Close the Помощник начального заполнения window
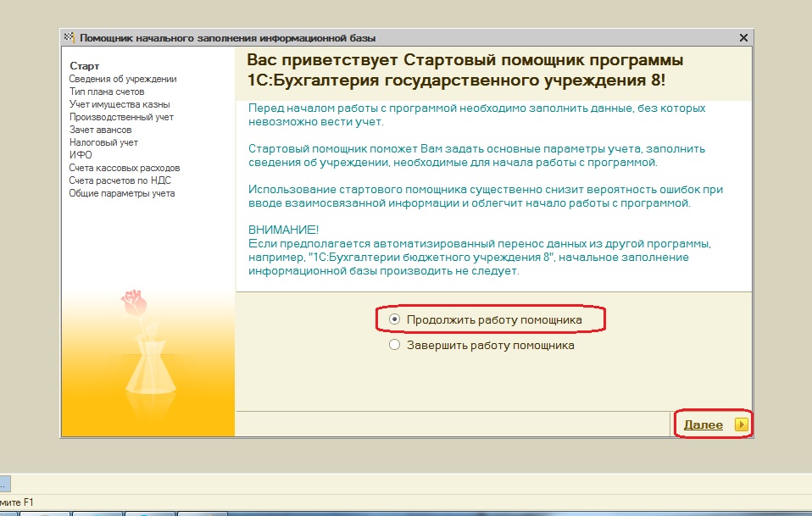The height and width of the screenshot is (516, 812). tap(743, 38)
